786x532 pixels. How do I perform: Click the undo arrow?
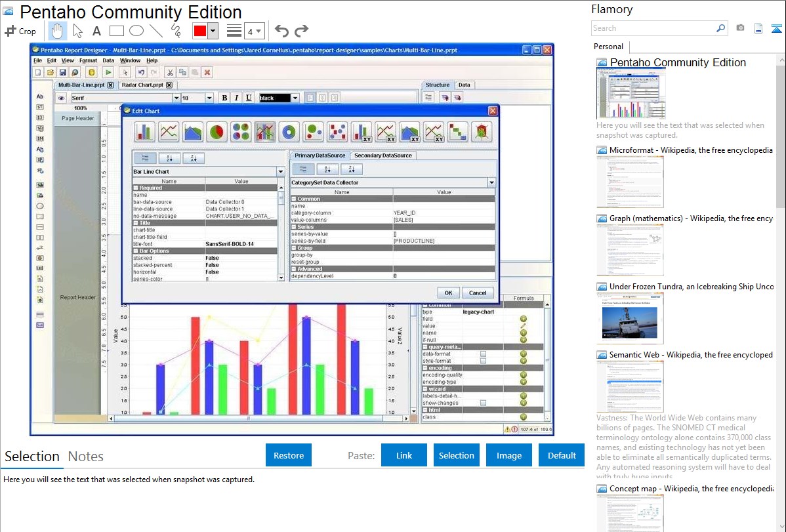tap(281, 31)
